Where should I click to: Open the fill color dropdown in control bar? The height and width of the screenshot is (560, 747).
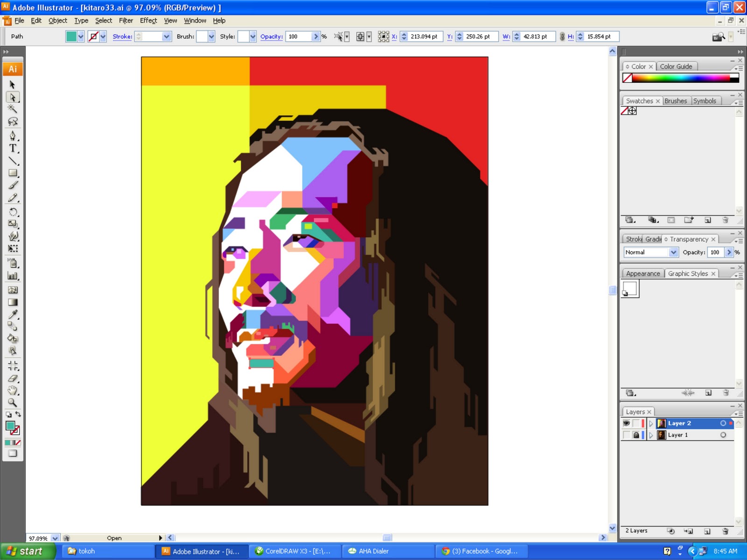coord(81,36)
